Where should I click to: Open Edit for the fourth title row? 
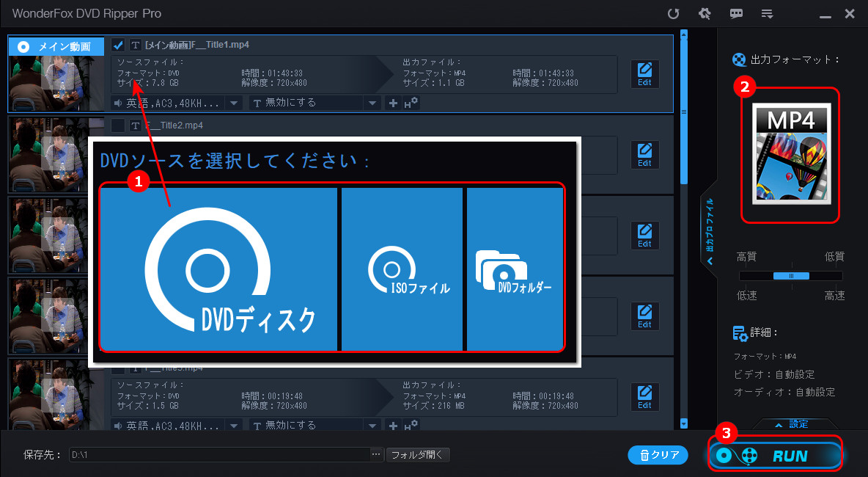(x=644, y=316)
